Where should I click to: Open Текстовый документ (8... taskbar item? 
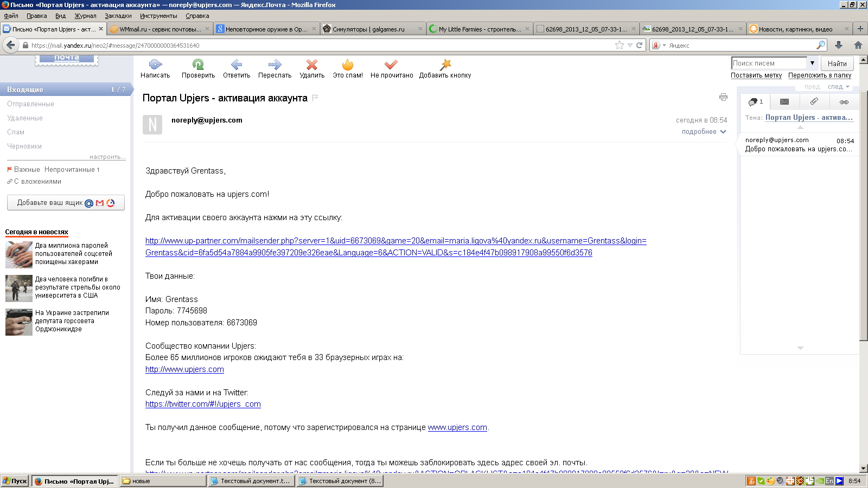340,481
